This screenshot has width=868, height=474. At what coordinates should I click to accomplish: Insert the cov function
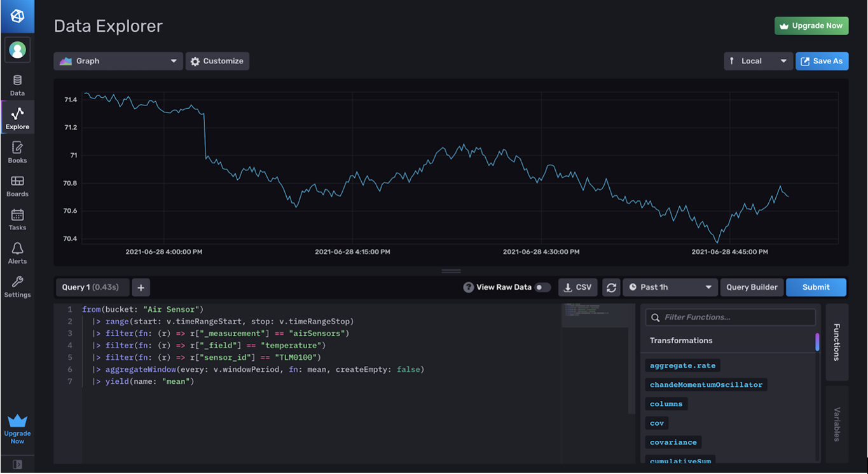tap(657, 423)
